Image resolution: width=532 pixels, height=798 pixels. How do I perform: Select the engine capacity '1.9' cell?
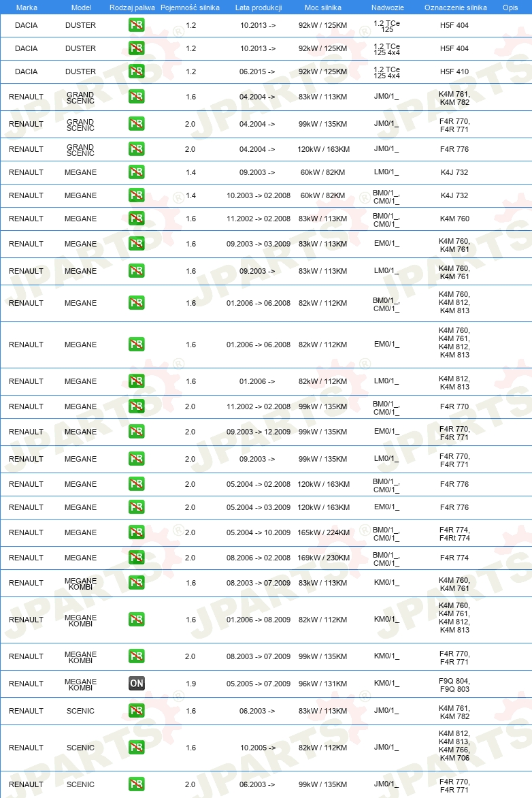[x=190, y=684]
